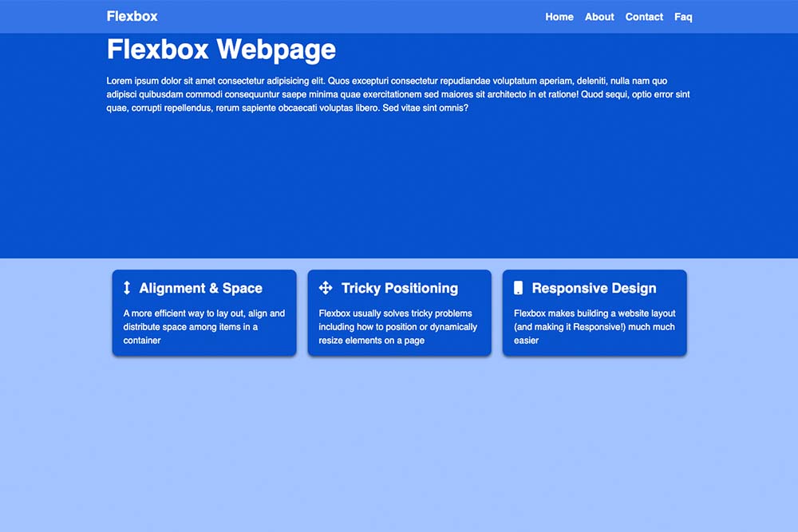The width and height of the screenshot is (798, 532).
Task: Open the Home navigation link
Action: tap(559, 17)
